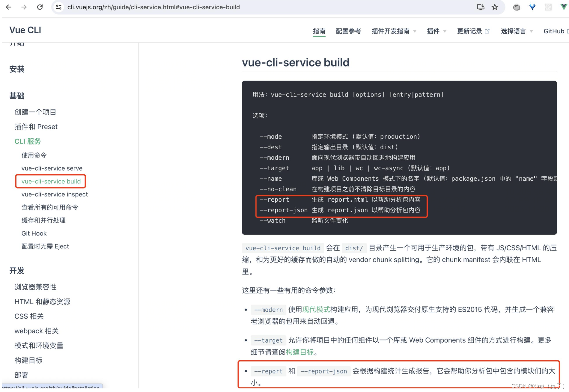
Task: Expand the 插件 dropdown menu
Action: (437, 31)
